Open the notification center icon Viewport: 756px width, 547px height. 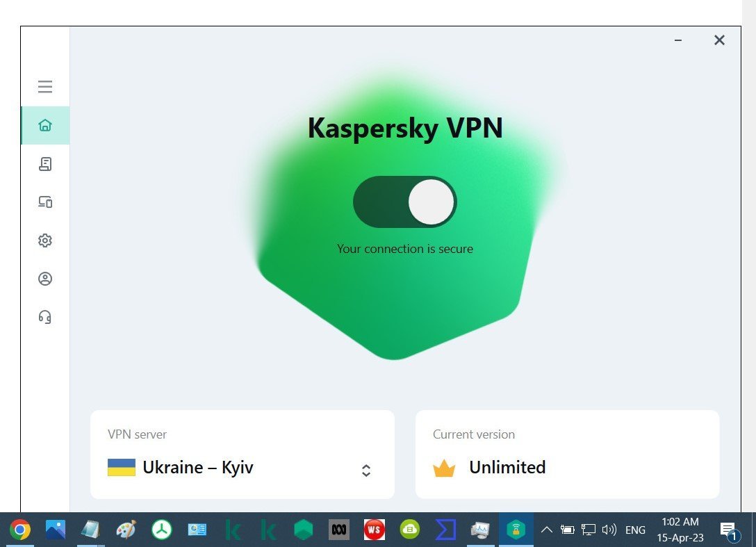[729, 531]
